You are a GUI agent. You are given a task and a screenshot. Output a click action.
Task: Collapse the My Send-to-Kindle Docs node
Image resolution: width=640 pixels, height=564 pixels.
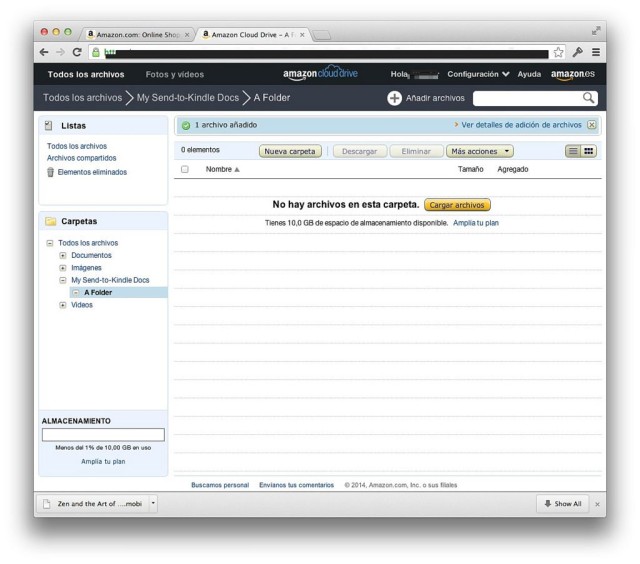coord(63,281)
